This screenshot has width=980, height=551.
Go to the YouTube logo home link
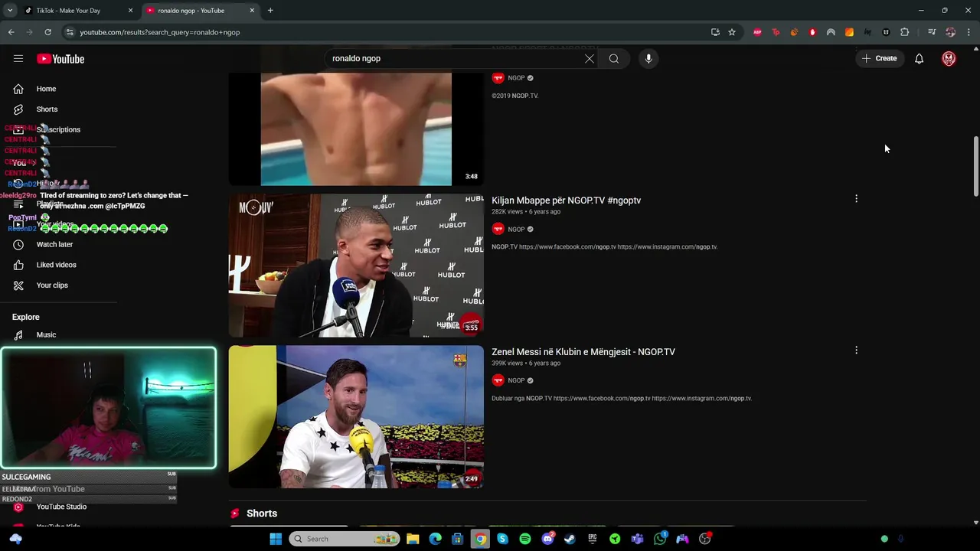pos(60,59)
